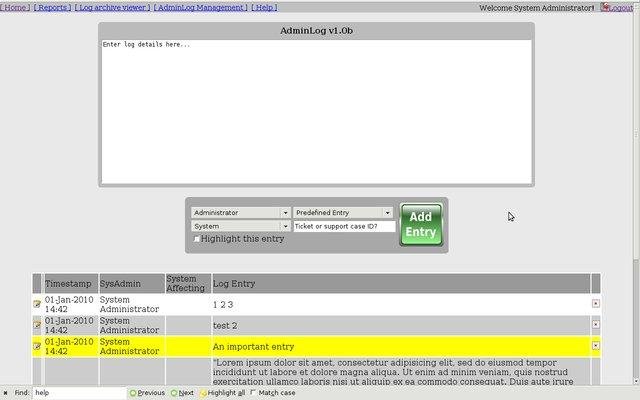Image resolution: width=640 pixels, height=400 pixels.
Task: Open the Reports link
Action: [52, 7]
